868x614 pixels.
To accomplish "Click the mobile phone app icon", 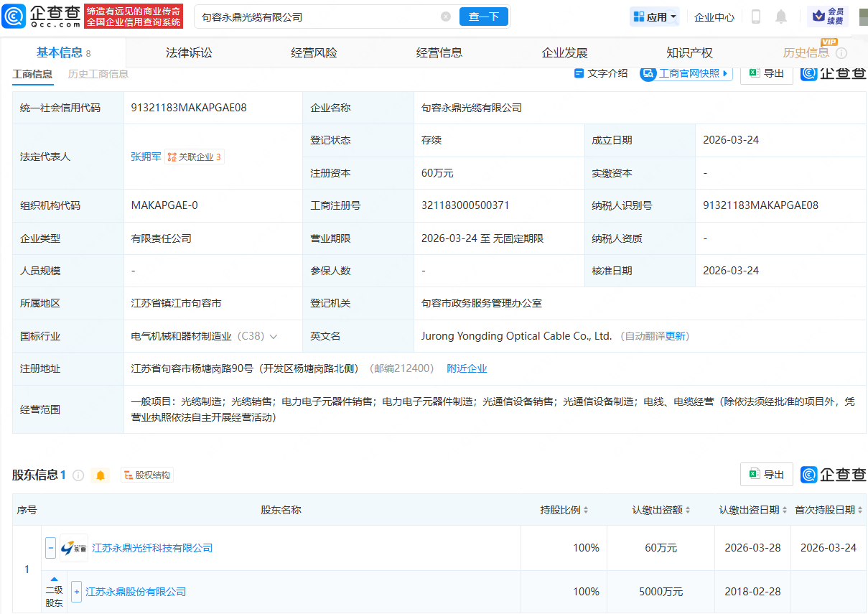I will [755, 16].
